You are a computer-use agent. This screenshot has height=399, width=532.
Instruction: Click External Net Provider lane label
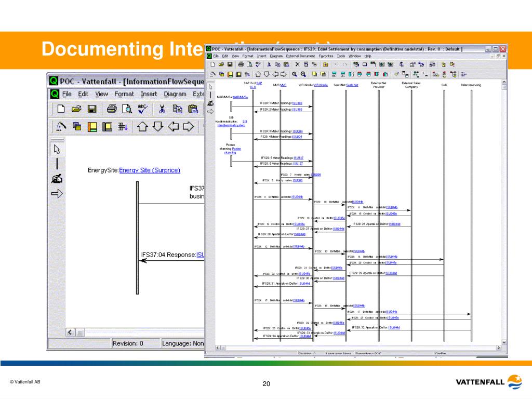coord(379,85)
